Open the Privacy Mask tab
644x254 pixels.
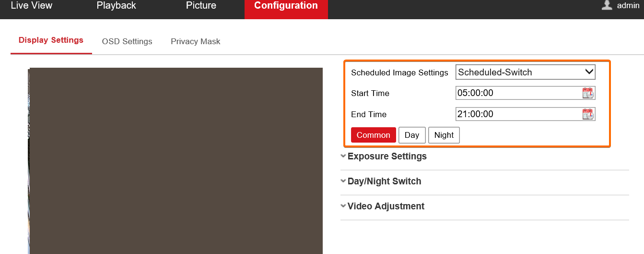[x=196, y=42]
